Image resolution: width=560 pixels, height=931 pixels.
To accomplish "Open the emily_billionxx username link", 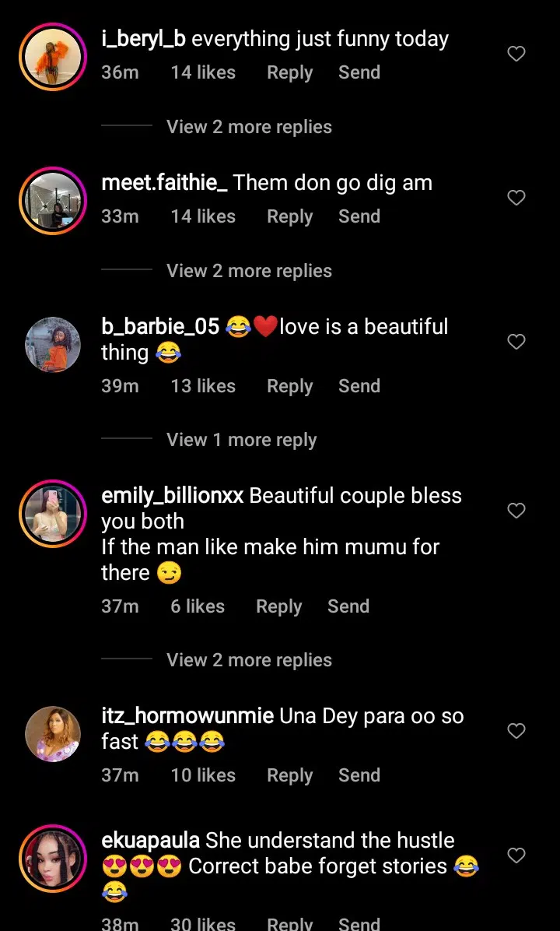I will coord(173,496).
